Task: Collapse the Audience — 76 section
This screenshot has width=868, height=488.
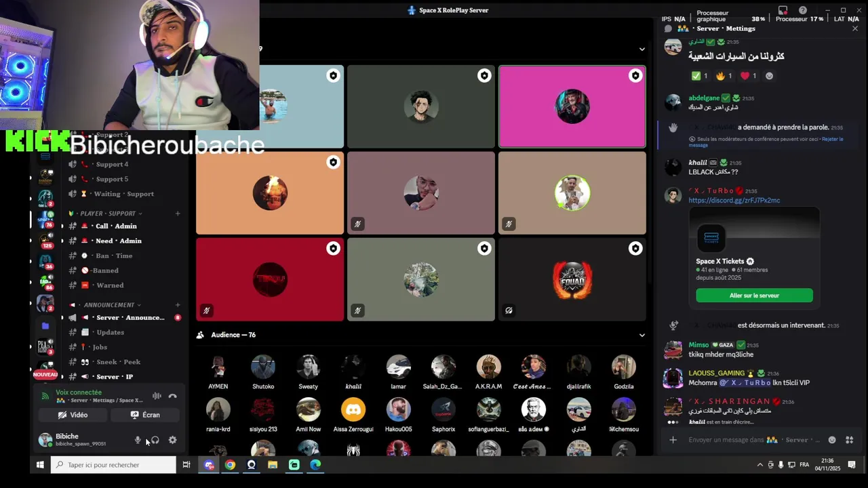Action: (642, 335)
